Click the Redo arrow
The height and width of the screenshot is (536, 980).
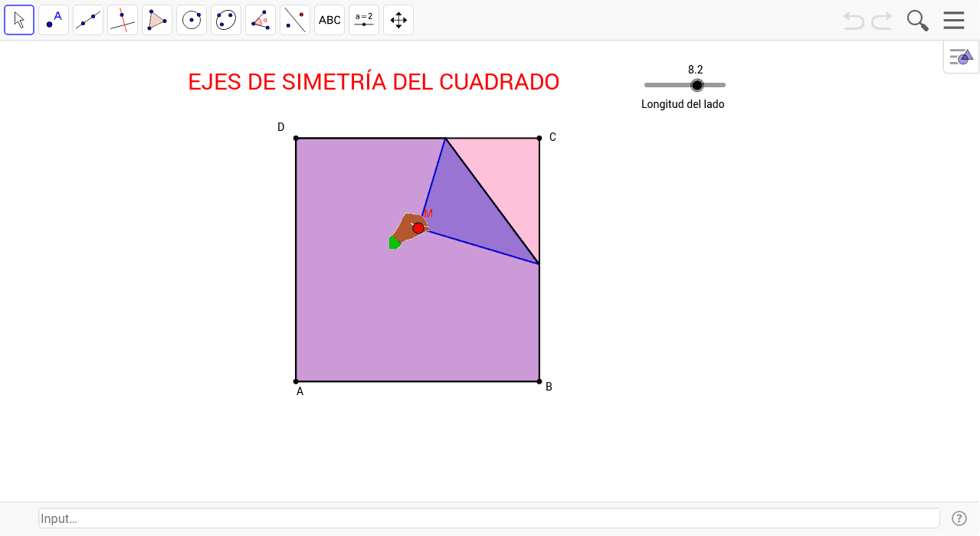pyautogui.click(x=882, y=21)
